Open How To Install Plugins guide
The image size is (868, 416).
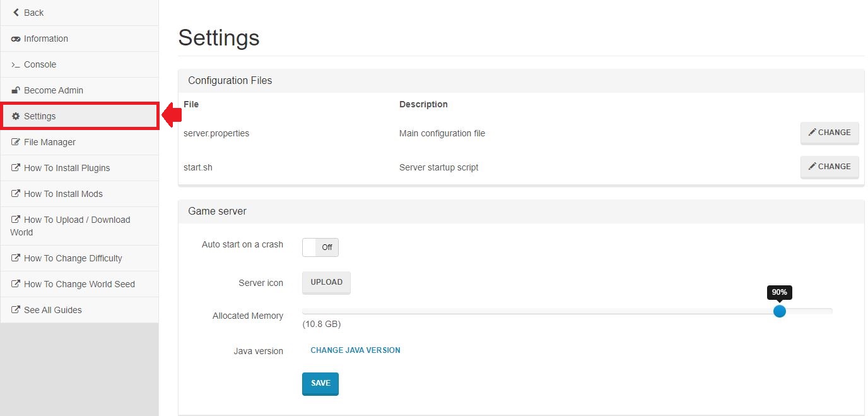67,168
